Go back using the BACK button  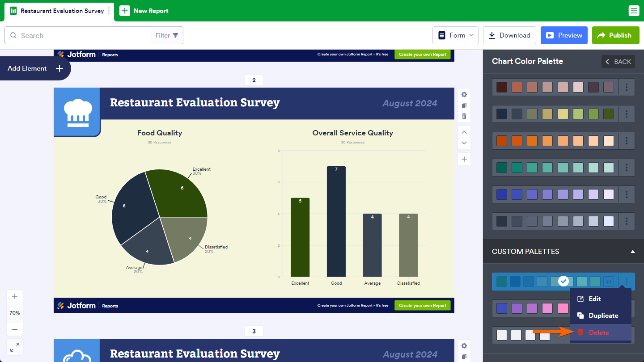618,62
